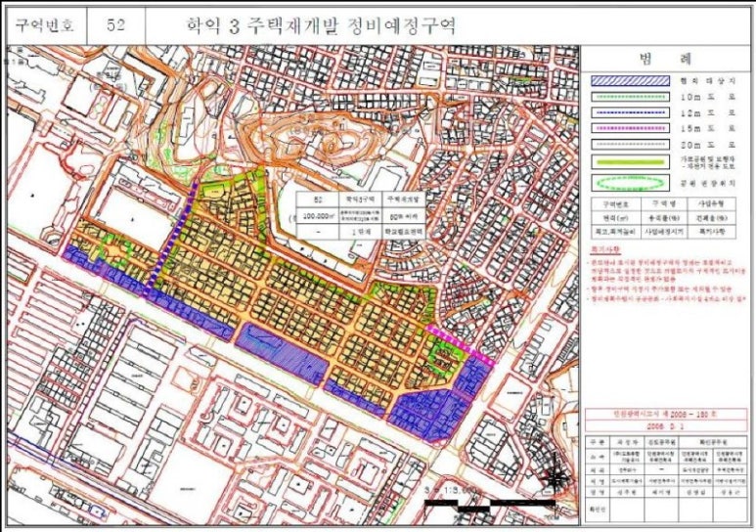Click the '1 단계' cell in map table

360,232
